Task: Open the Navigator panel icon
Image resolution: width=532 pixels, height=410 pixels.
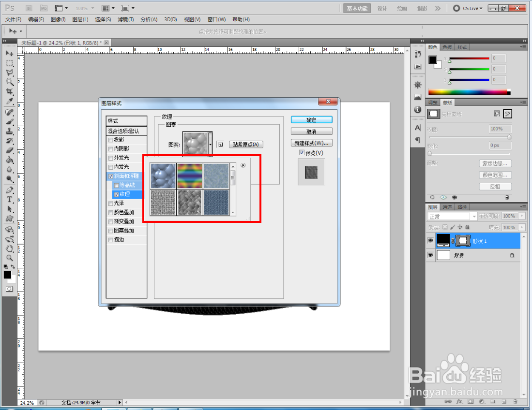Action: click(x=418, y=85)
